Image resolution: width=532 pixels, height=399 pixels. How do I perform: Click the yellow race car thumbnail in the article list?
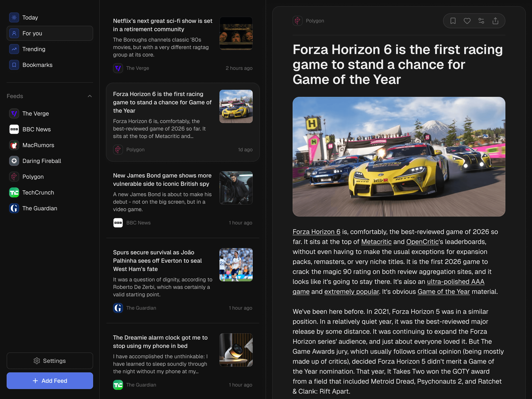point(236,107)
